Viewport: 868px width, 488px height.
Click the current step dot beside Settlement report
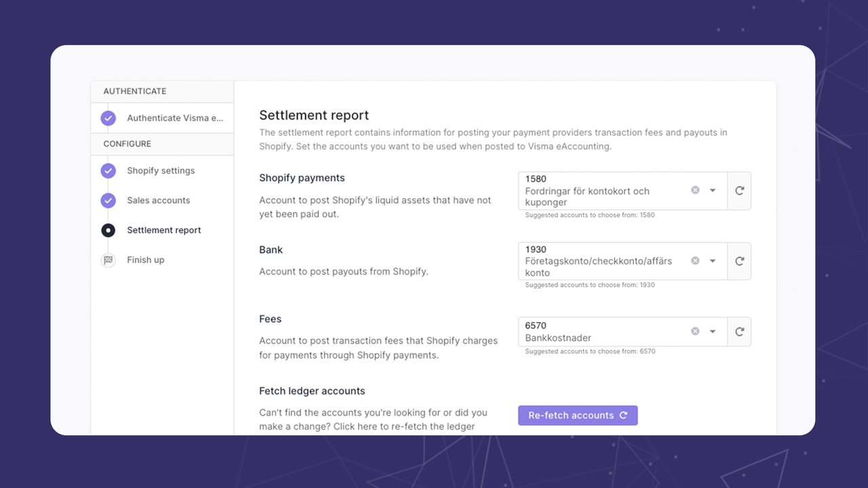tap(108, 230)
